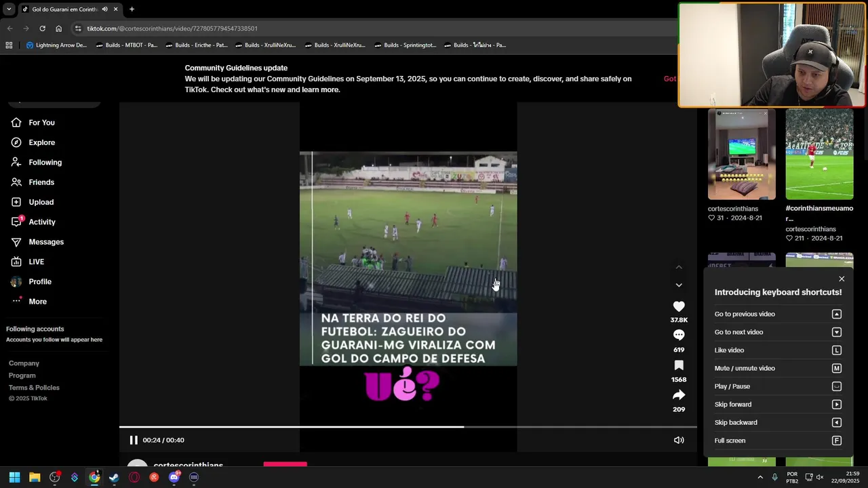Open the Builds - MTBOT bookmark
The height and width of the screenshot is (488, 868).
point(126,45)
